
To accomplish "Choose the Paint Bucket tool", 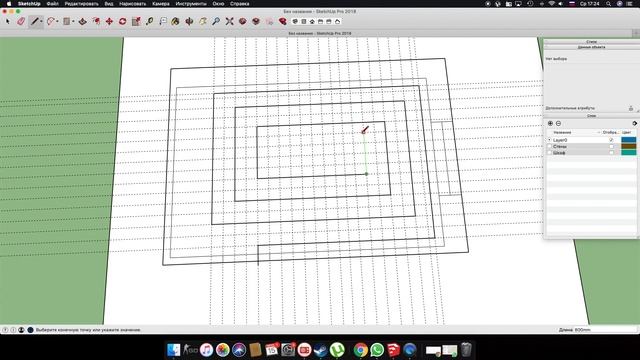I will 176,21.
